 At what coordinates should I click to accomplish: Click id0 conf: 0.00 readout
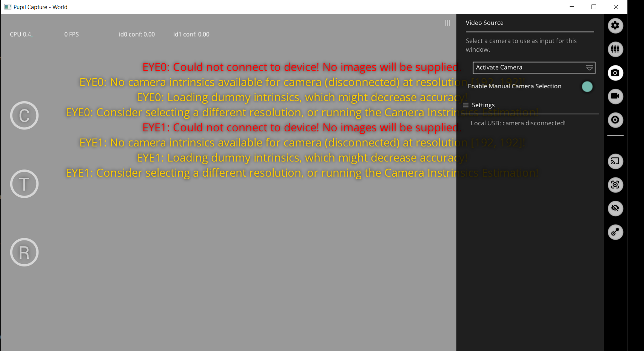click(x=137, y=34)
